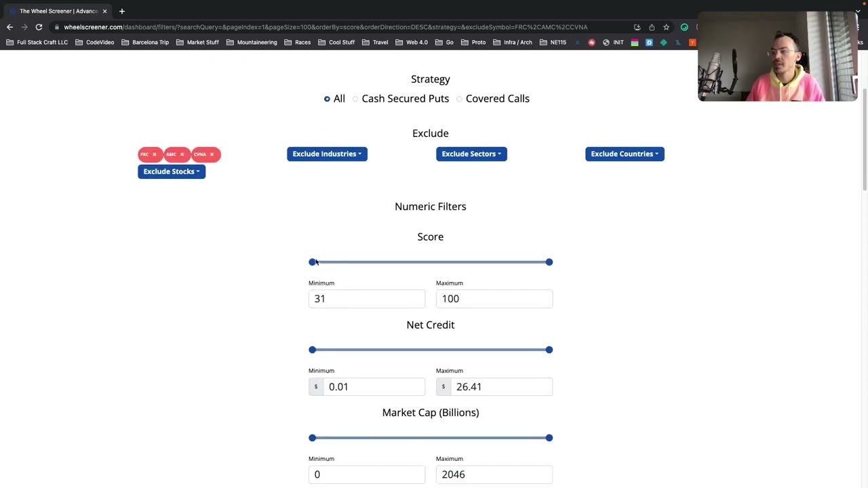
Task: Focus the Net Credit minimum input field
Action: (x=374, y=386)
